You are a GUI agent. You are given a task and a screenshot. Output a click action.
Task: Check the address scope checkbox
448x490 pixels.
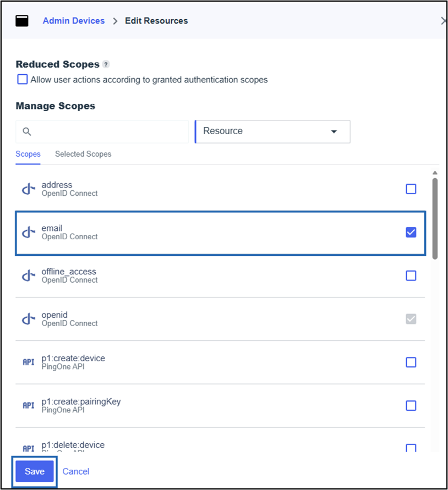coord(411,189)
